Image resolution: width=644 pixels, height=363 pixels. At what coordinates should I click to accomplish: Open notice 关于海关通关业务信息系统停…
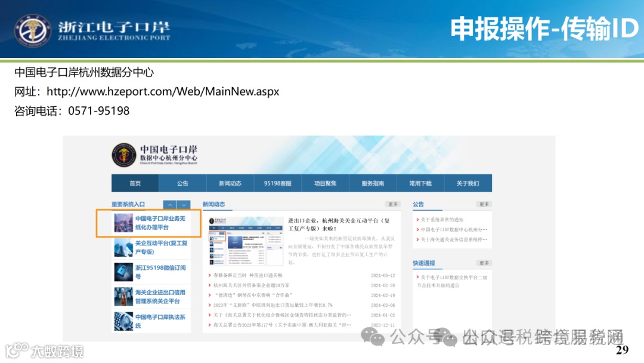click(x=454, y=239)
